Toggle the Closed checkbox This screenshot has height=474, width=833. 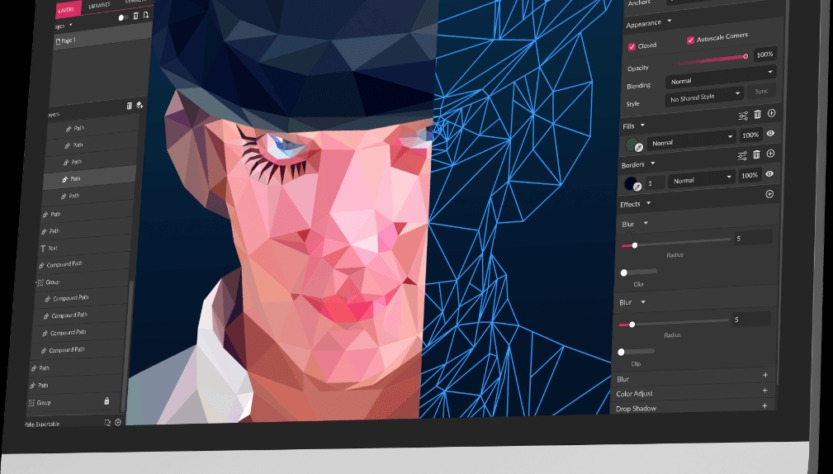pos(632,47)
